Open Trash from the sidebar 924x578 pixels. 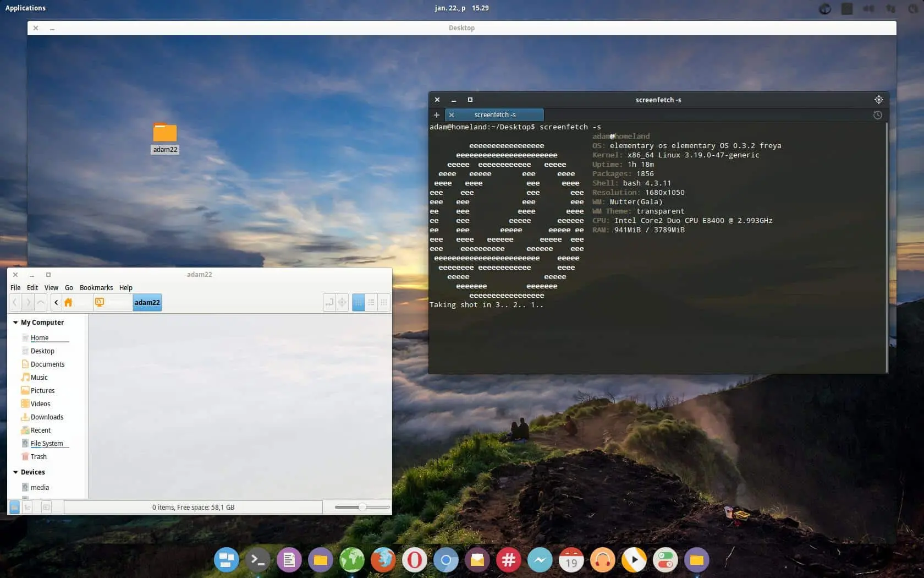coord(38,456)
